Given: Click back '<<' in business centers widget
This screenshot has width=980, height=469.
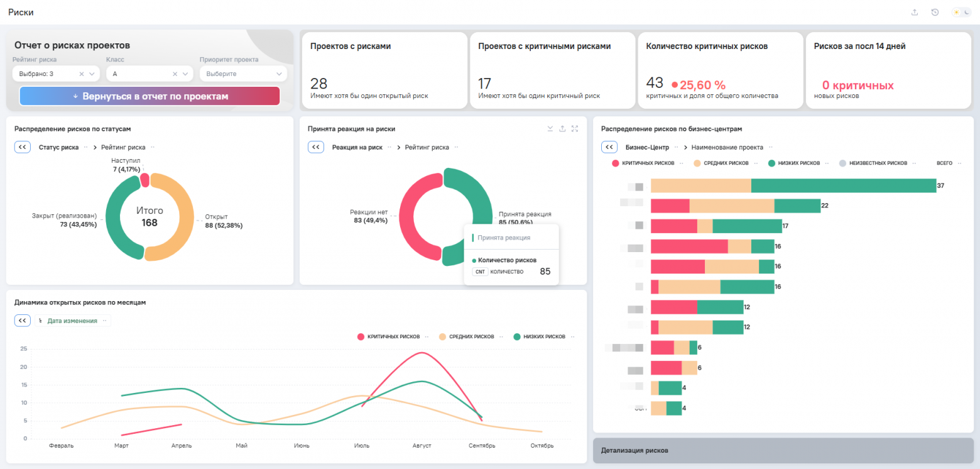Looking at the screenshot, I should (609, 147).
